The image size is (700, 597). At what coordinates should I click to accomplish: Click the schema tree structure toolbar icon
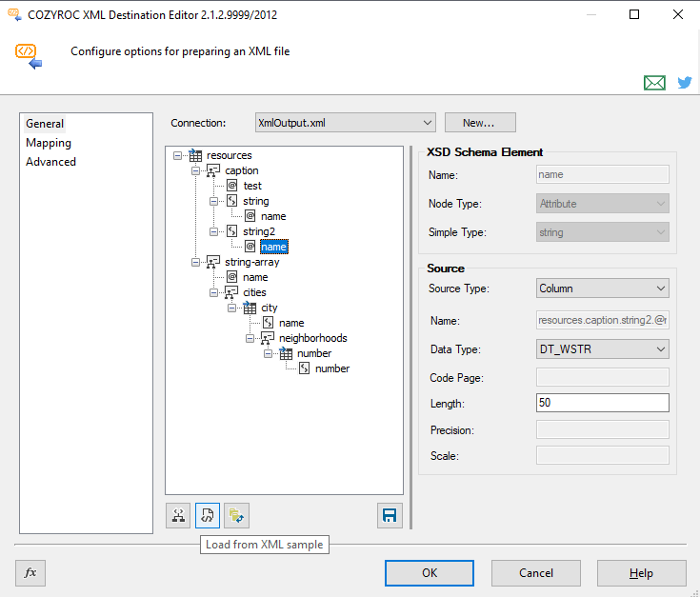pos(178,516)
